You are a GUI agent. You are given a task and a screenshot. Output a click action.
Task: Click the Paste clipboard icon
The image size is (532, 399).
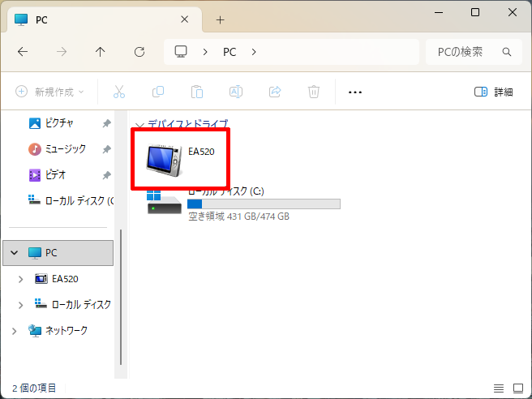(196, 92)
